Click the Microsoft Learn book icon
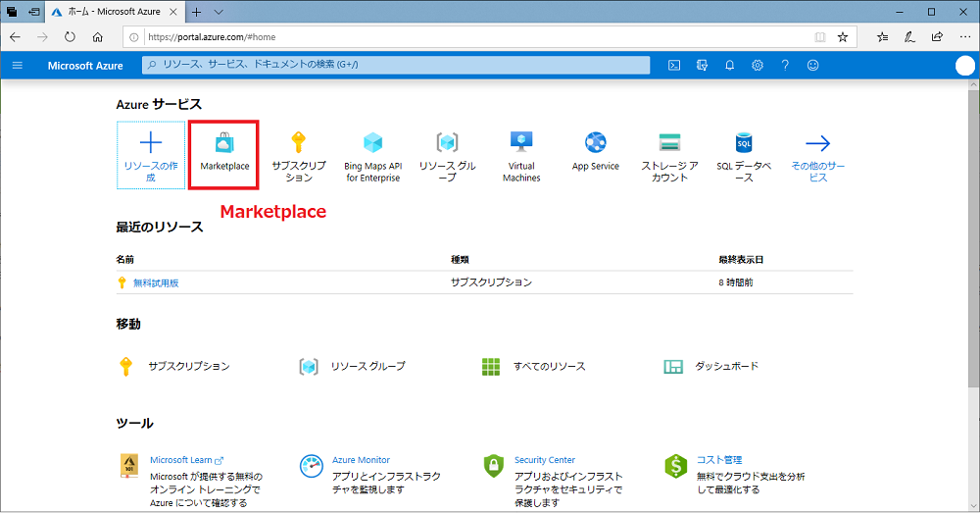980x513 pixels. click(x=129, y=466)
